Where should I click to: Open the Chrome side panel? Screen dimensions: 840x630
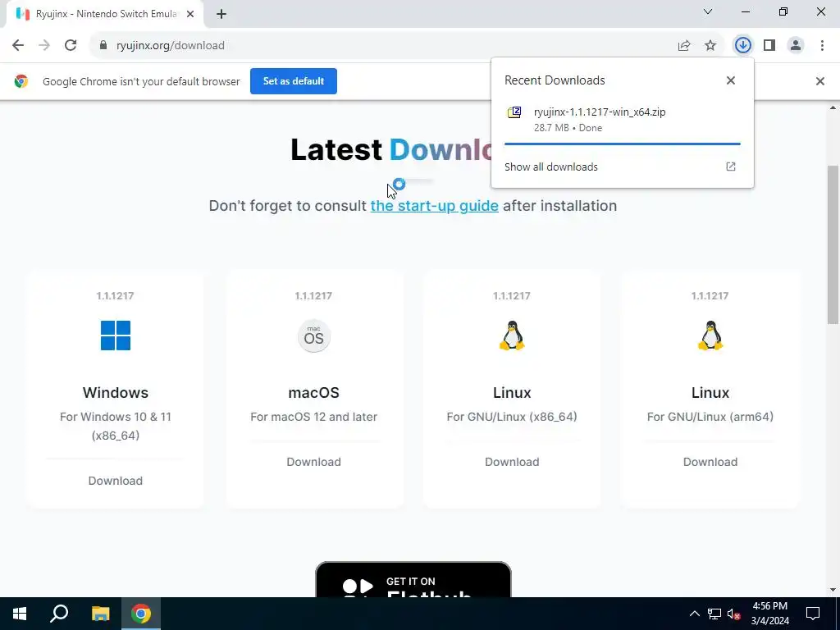click(769, 46)
